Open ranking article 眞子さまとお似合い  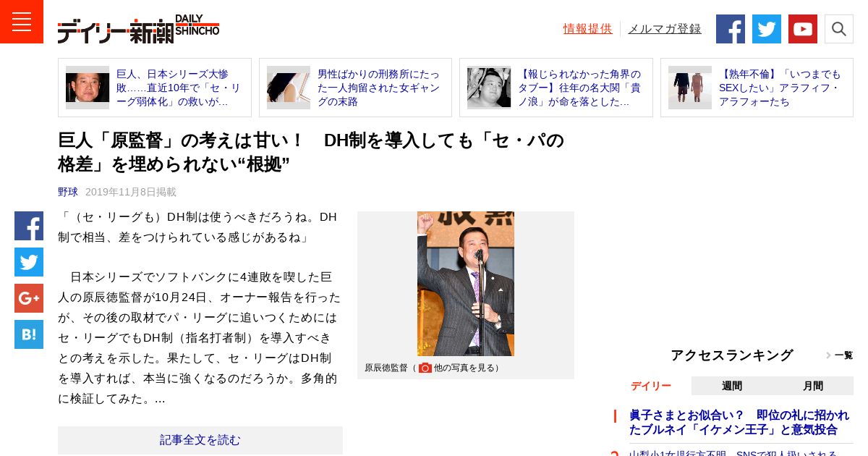(x=739, y=422)
